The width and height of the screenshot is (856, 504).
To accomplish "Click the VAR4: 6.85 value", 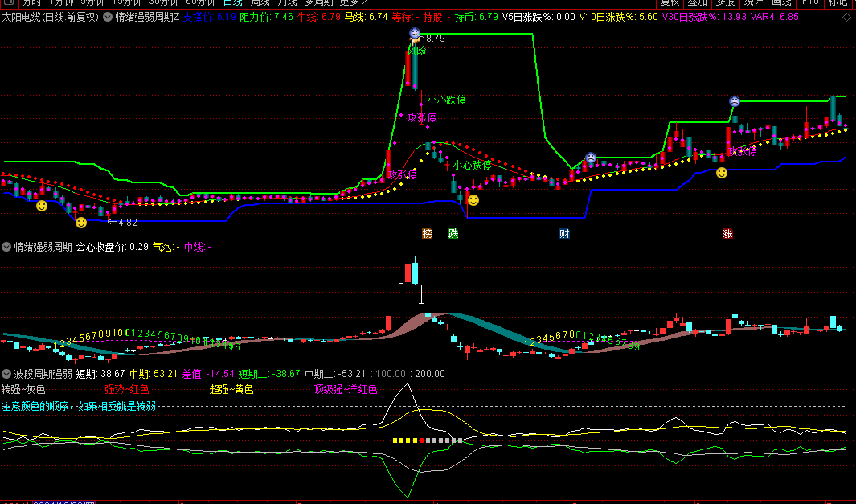I will (x=775, y=17).
